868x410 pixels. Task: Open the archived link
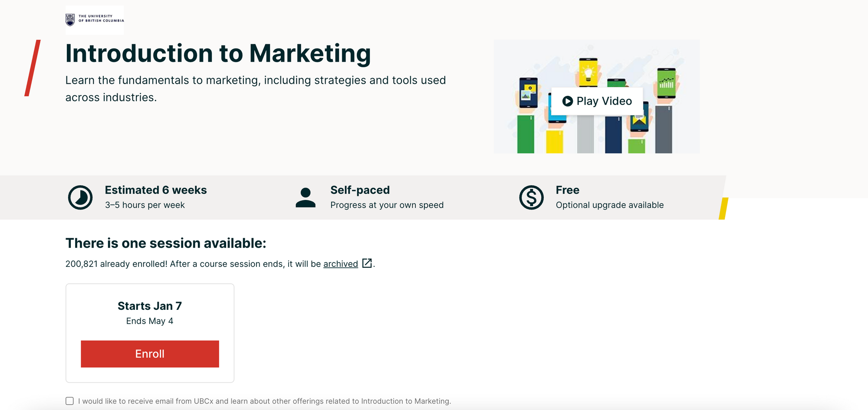(341, 264)
